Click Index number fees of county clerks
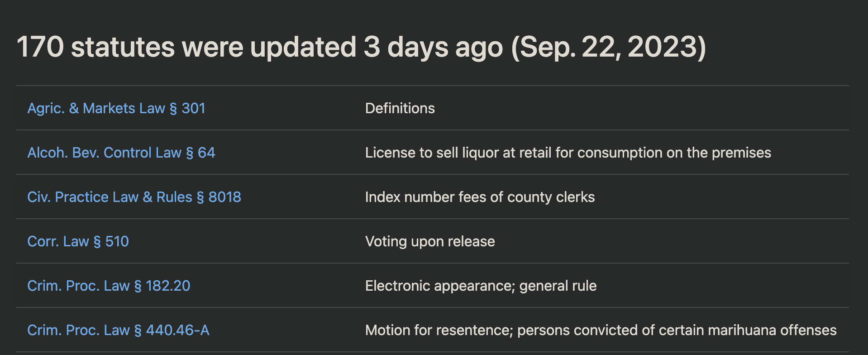Viewport: 868px width, 355px height. (480, 197)
